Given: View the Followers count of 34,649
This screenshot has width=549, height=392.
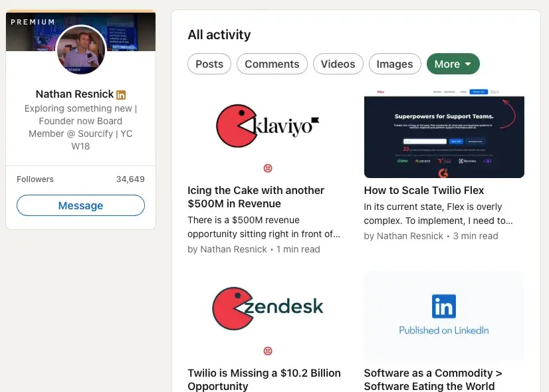Looking at the screenshot, I should [130, 179].
